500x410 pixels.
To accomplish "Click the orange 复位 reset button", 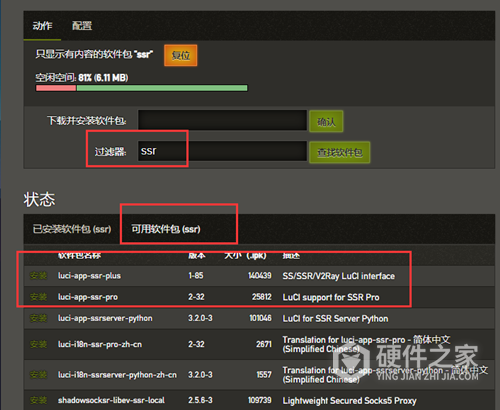I will [x=181, y=55].
